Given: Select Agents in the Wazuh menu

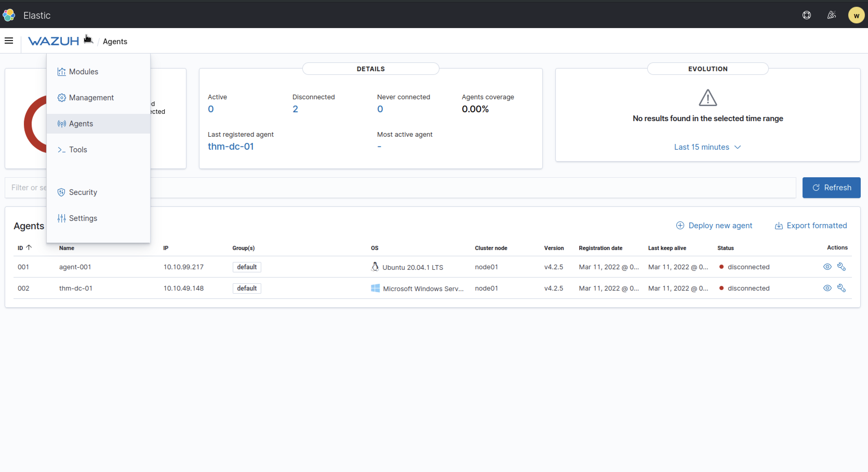Looking at the screenshot, I should click(98, 124).
